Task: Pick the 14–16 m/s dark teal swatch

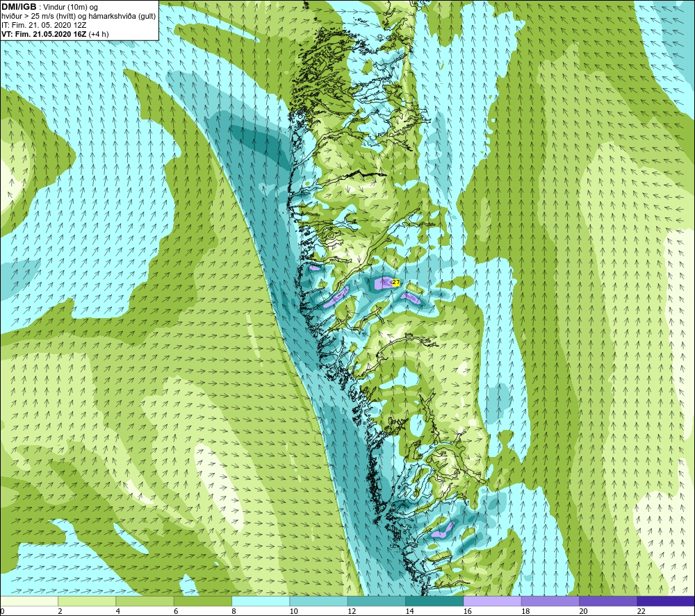Action: coord(434,601)
